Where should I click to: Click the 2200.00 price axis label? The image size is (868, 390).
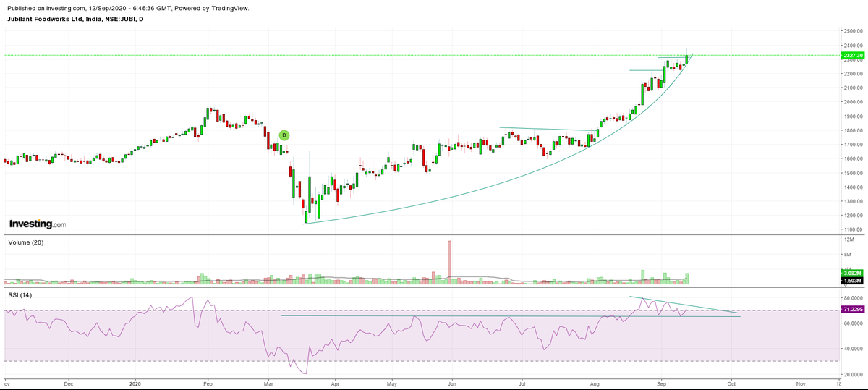click(854, 74)
